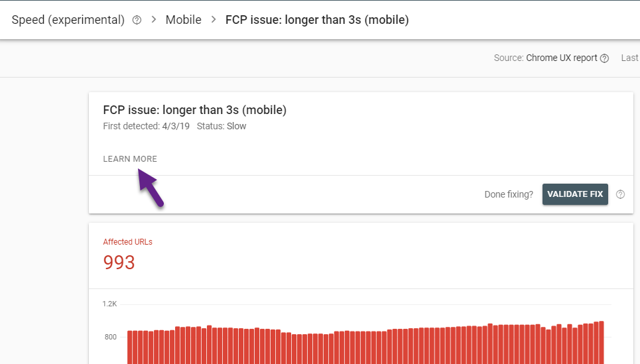Click the First detected 4/3/19 text

(146, 126)
